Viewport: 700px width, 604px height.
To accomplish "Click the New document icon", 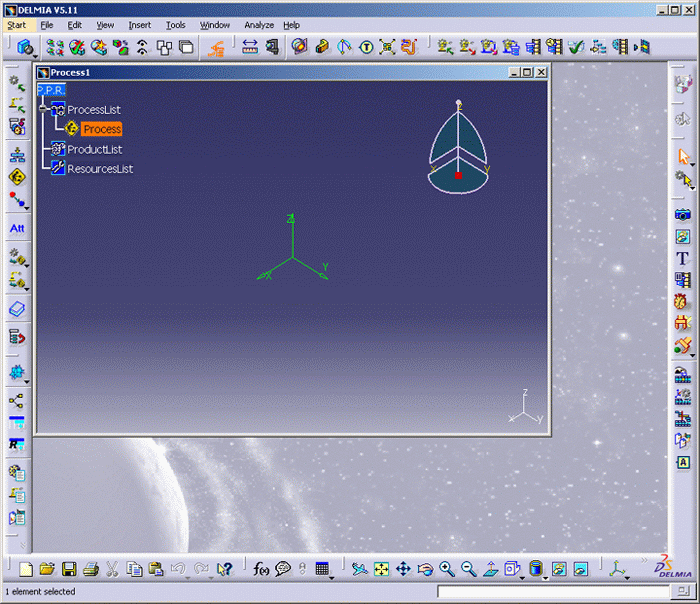I will [x=26, y=569].
